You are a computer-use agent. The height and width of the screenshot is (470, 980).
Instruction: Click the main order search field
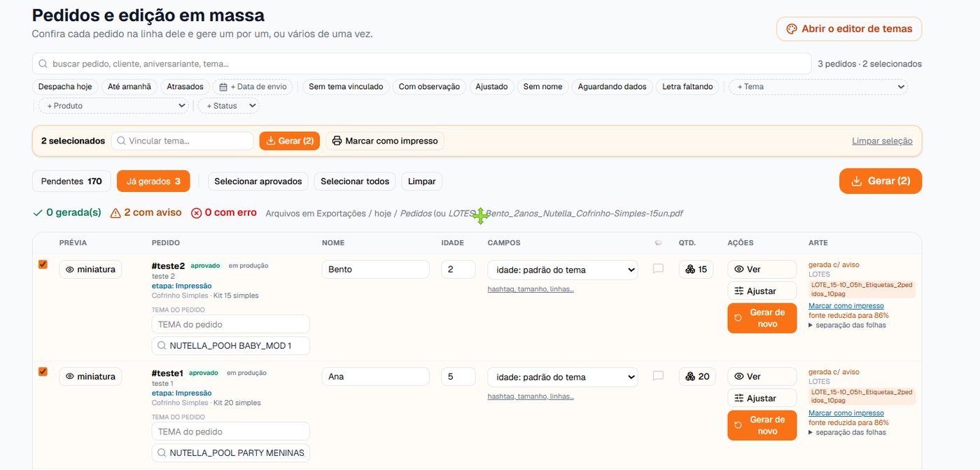pyautogui.click(x=421, y=64)
